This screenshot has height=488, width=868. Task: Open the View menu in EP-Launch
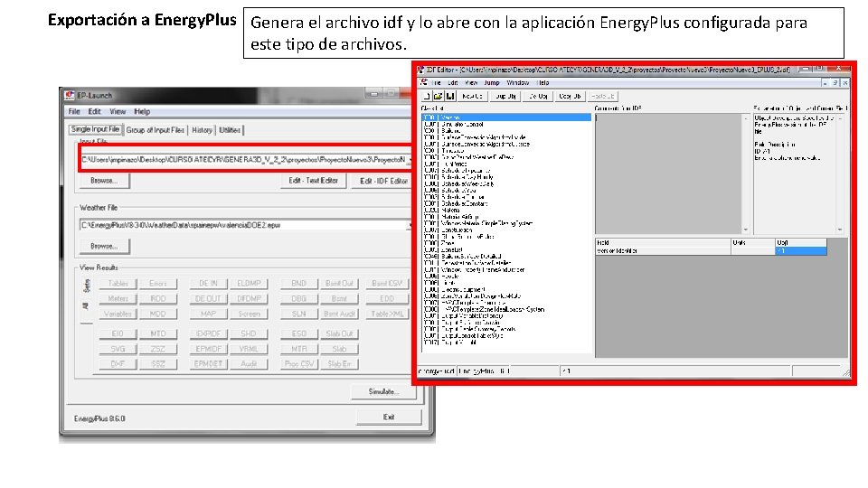pos(118,111)
